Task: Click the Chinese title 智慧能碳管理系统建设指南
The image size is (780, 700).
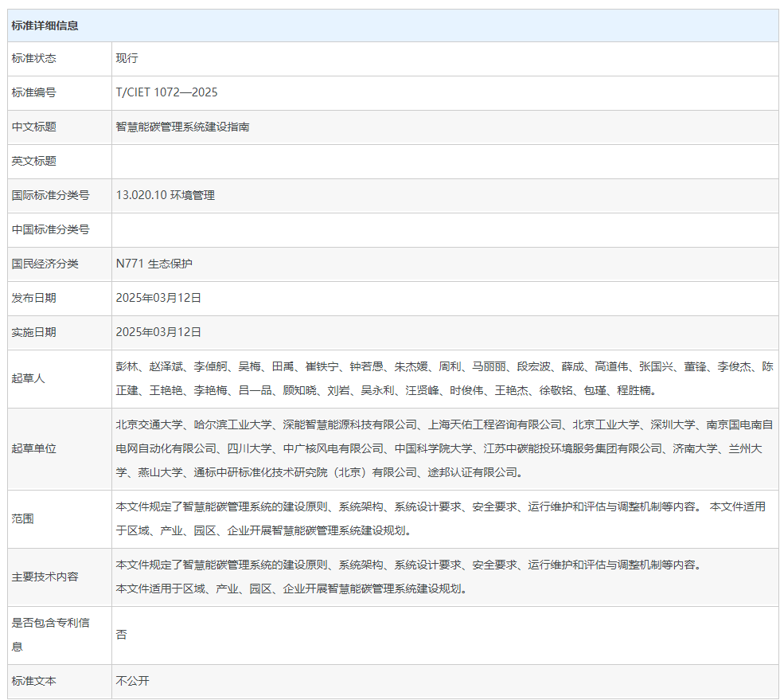Action: (x=182, y=127)
